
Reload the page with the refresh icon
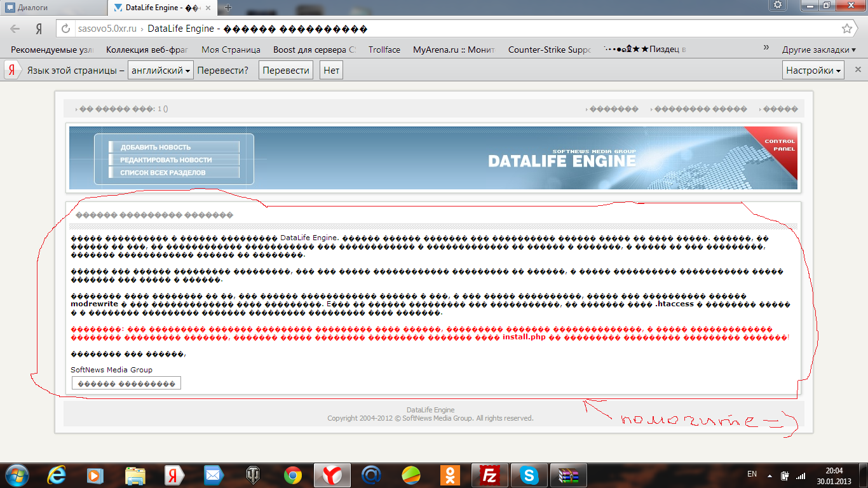65,29
